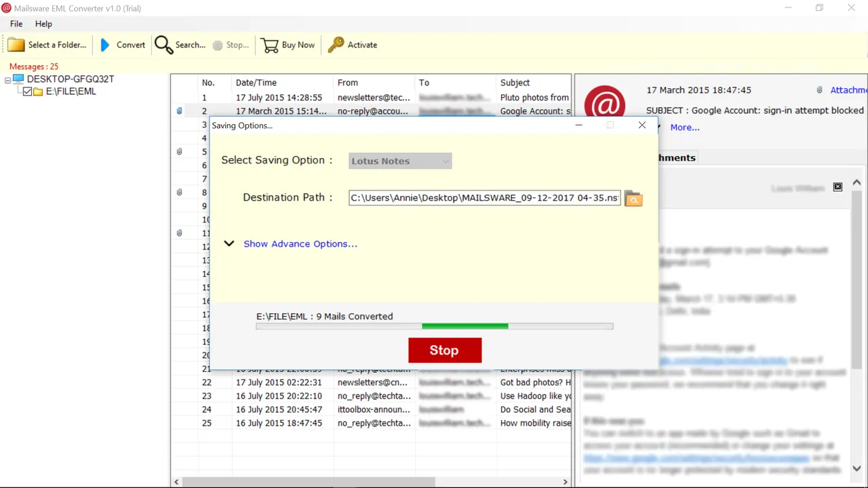Click the paperclip icon near Attachments
This screenshot has height=488, width=868.
820,90
